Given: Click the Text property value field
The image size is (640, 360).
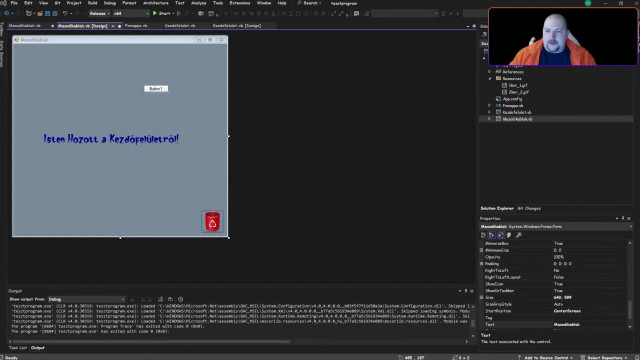Looking at the screenshot, I should click(589, 324).
